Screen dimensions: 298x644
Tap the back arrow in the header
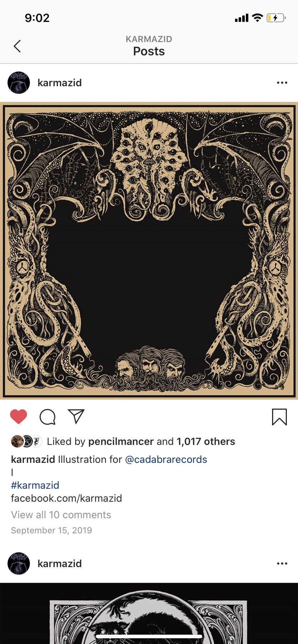coord(17,46)
